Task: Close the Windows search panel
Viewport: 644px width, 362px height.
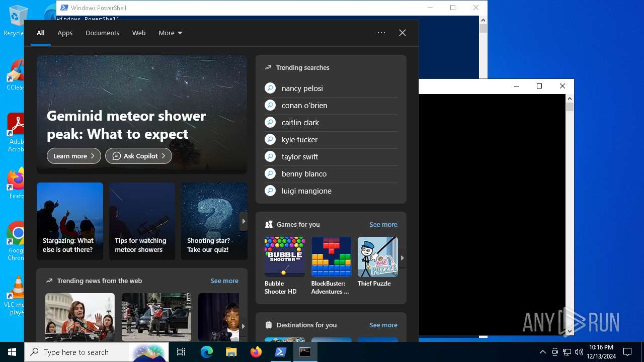Action: click(403, 33)
